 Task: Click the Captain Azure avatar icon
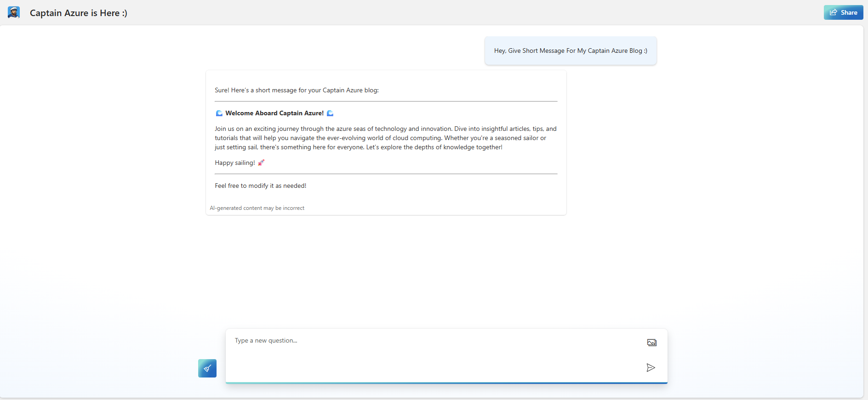14,12
